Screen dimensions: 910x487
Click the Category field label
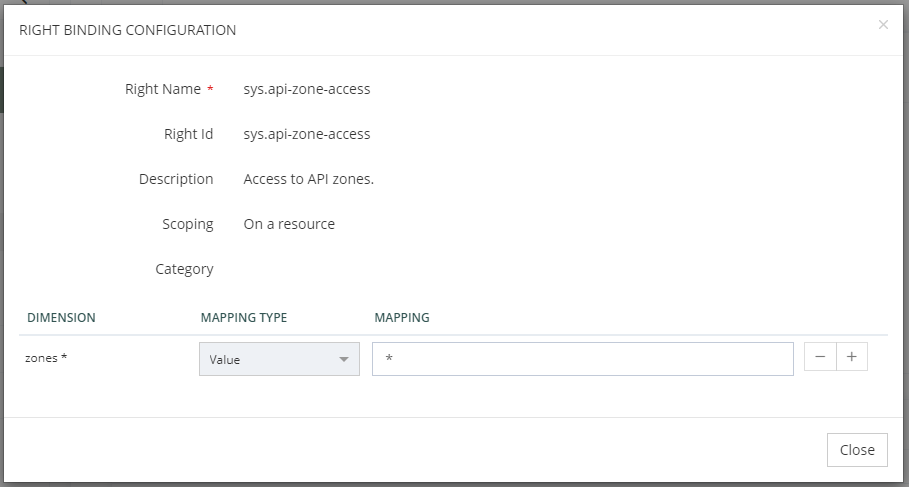tap(184, 269)
